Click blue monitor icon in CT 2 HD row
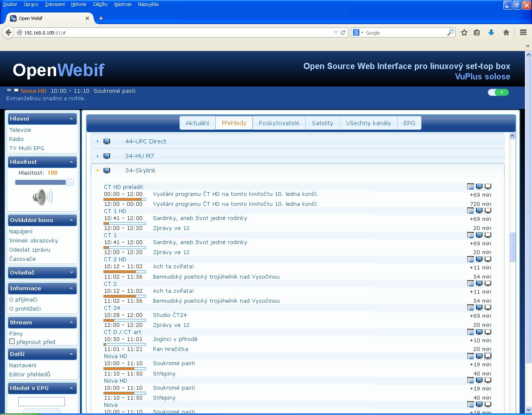This screenshot has height=415, width=532. [x=479, y=259]
